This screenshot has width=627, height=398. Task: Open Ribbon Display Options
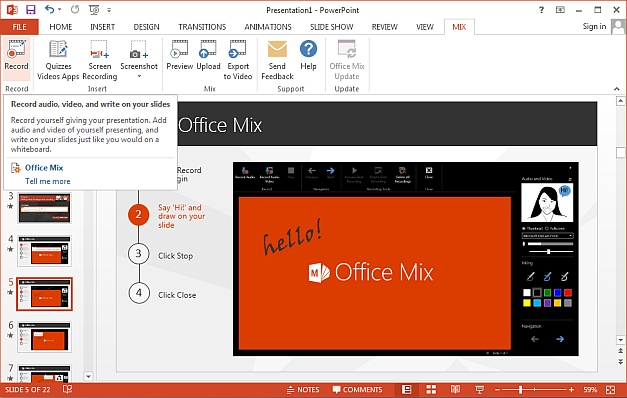[x=560, y=10]
